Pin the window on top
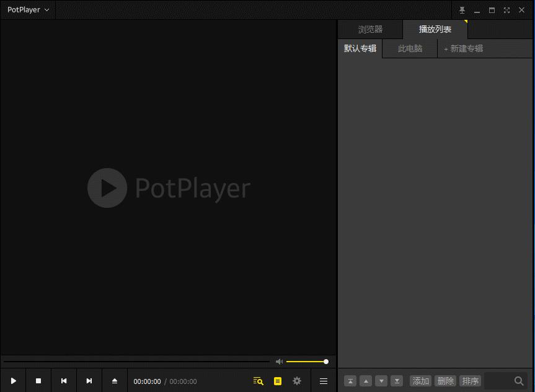 point(462,11)
